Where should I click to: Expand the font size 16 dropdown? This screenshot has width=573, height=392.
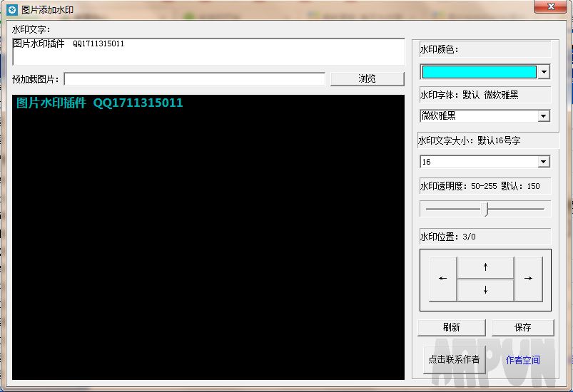point(544,162)
